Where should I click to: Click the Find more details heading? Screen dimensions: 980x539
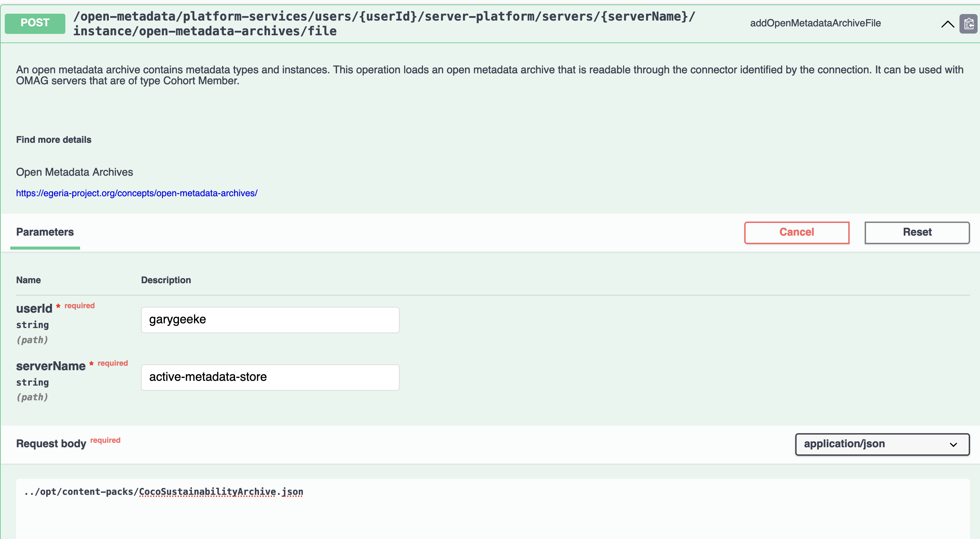pos(54,140)
